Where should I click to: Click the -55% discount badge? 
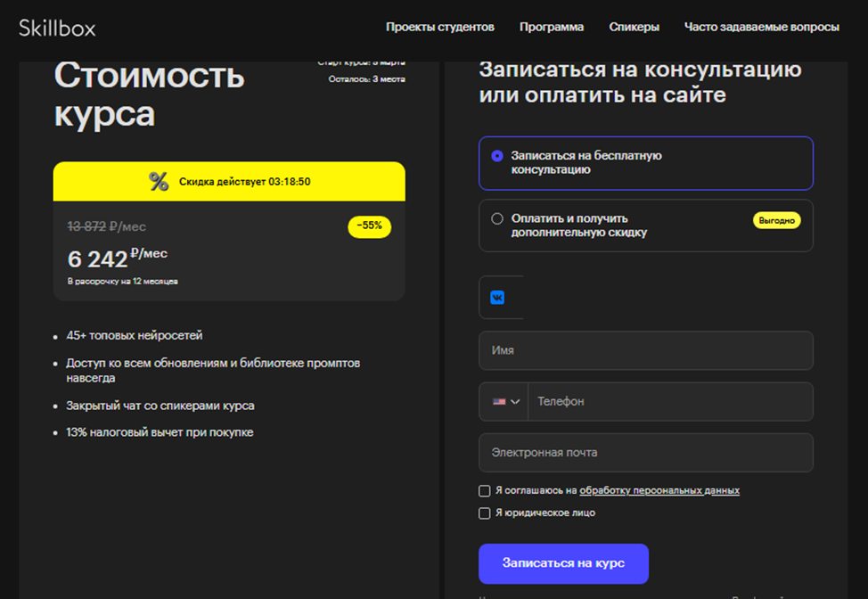tap(369, 226)
